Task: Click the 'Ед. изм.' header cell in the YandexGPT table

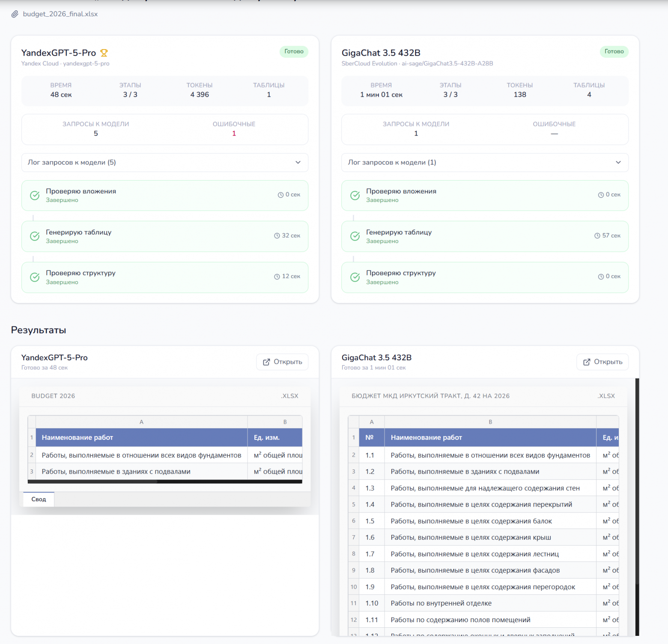Action: click(275, 437)
